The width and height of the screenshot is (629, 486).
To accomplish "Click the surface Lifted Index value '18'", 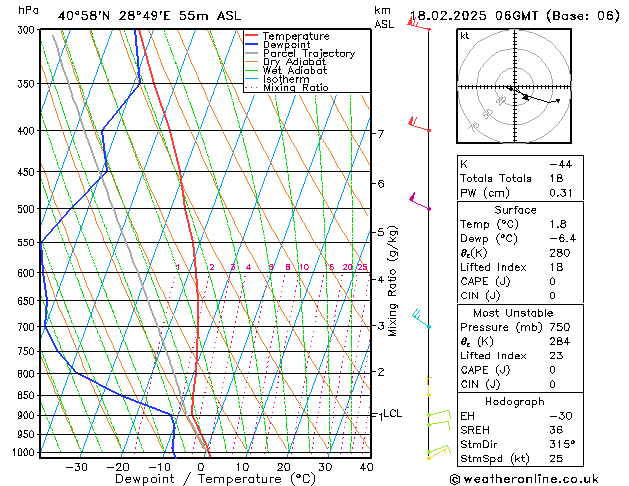I will click(x=556, y=267).
